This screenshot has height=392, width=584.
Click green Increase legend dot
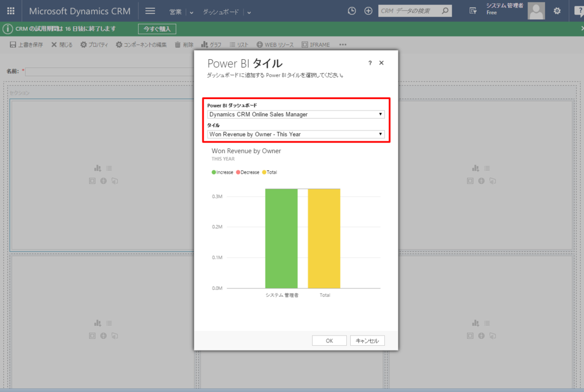point(214,172)
